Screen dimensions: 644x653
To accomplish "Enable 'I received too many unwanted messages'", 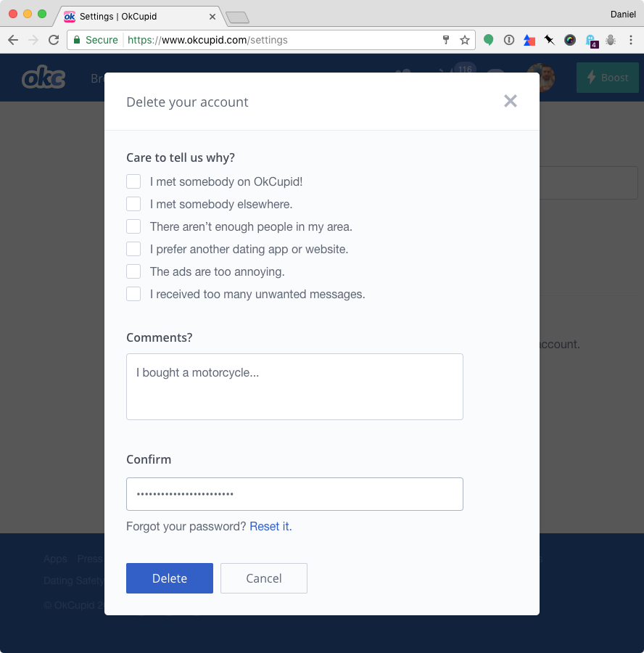I will coord(133,294).
